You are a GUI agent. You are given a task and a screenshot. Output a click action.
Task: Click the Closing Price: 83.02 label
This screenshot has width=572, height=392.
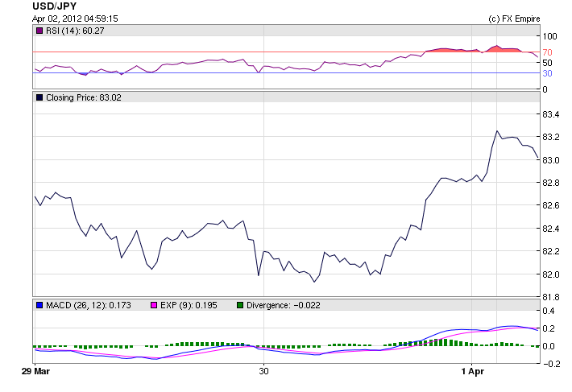coord(84,97)
